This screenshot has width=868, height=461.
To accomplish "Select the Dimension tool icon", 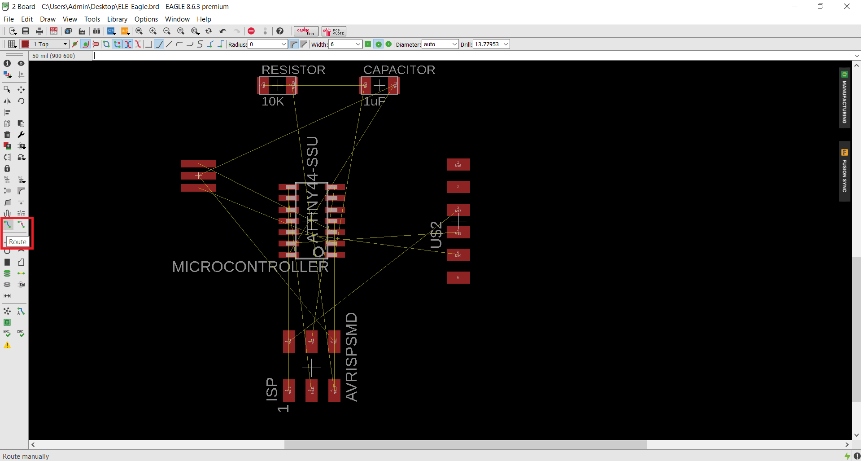I will click(7, 296).
